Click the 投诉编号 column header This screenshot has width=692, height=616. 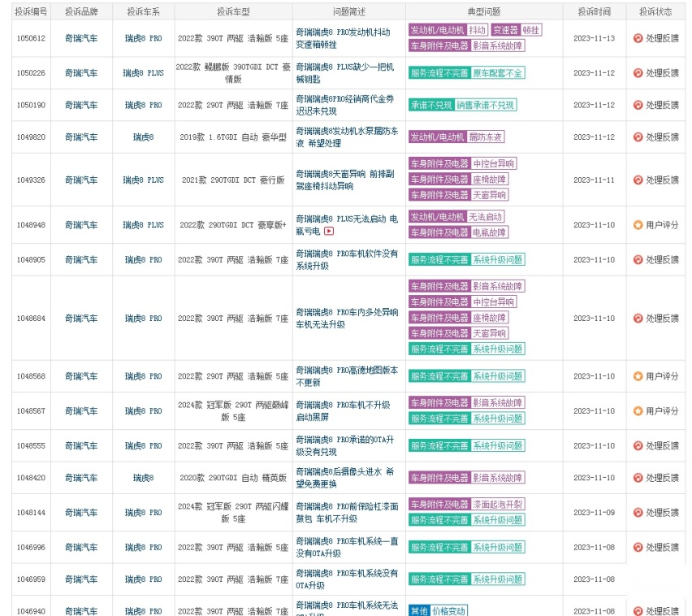(x=31, y=12)
